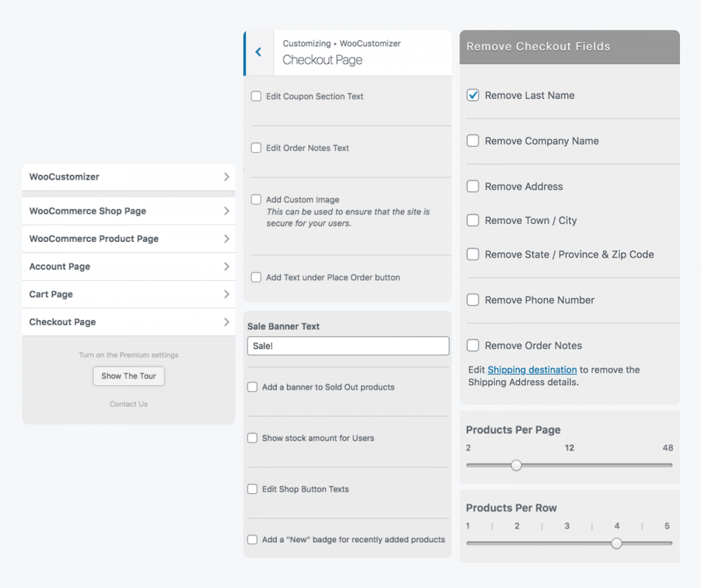This screenshot has height=588, width=701.
Task: Open the Contact Us link
Action: point(129,404)
